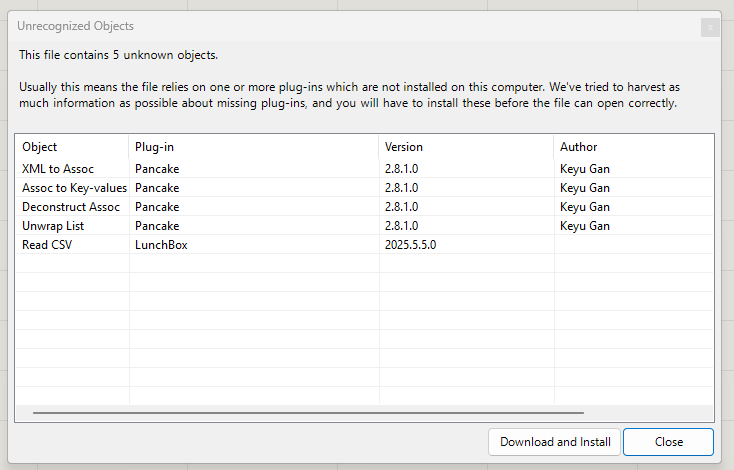
Task: Click Pancake in the XML to Assoc row
Action: [157, 169]
